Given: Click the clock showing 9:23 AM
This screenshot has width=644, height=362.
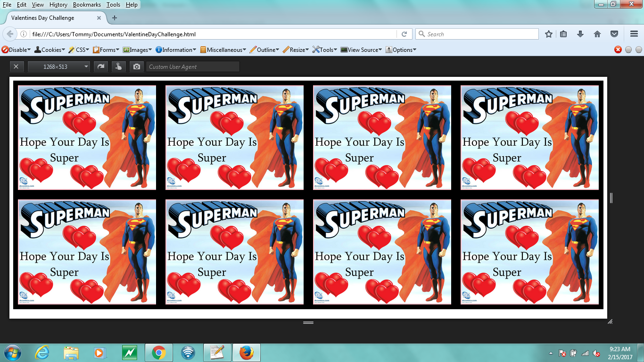Looking at the screenshot, I should coord(620,353).
